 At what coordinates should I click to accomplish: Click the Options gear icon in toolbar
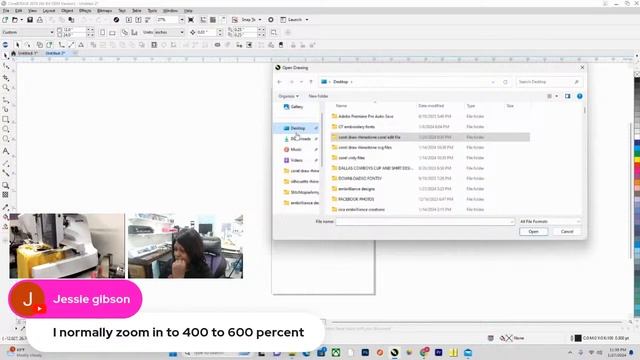(271, 20)
